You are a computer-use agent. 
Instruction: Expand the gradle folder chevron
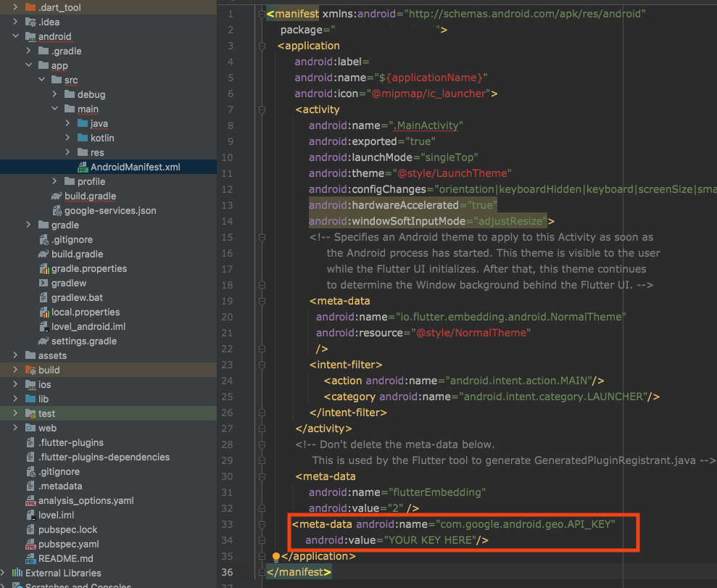[28, 225]
